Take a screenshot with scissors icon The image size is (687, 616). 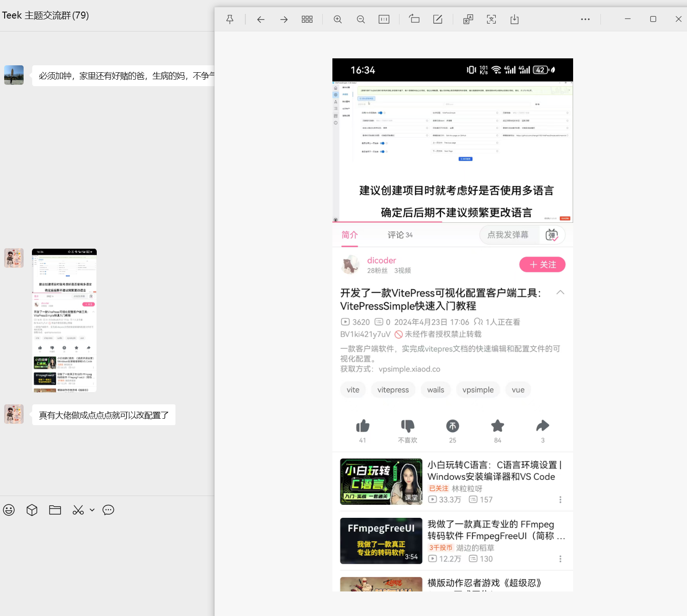(x=78, y=510)
